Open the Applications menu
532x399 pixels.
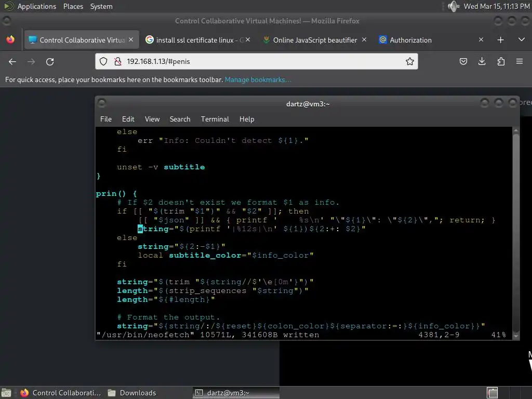pos(37,6)
